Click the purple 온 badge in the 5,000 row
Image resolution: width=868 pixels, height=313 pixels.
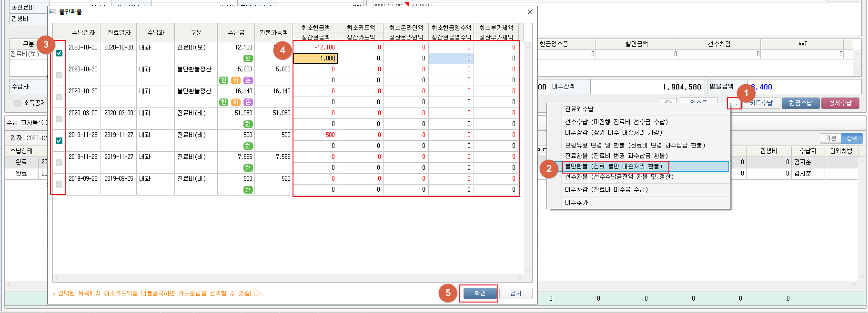coord(248,80)
